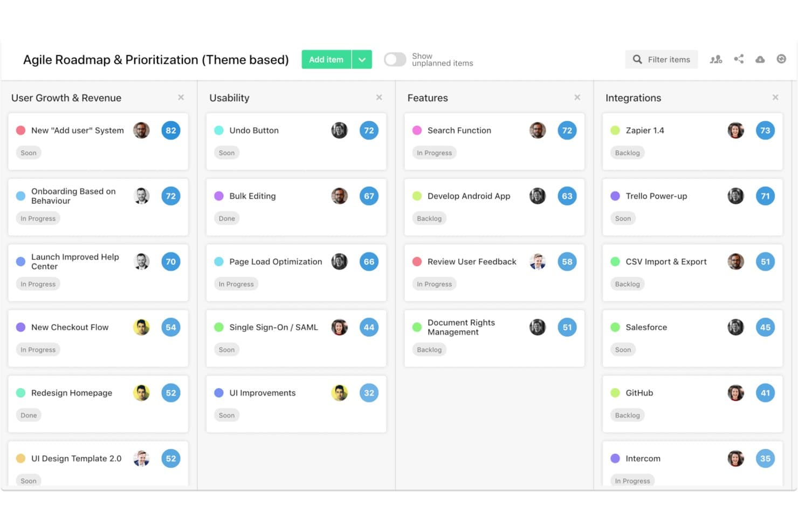798x532 pixels.
Task: Click the purple dot on New Checkout Flow
Action: (x=20, y=327)
